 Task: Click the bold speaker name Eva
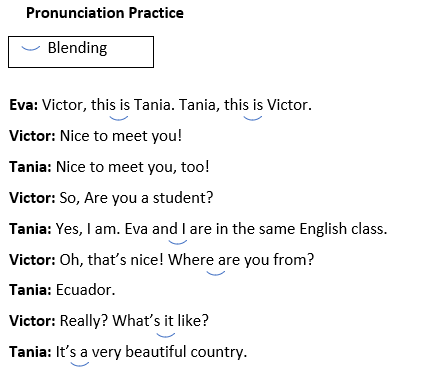(23, 105)
